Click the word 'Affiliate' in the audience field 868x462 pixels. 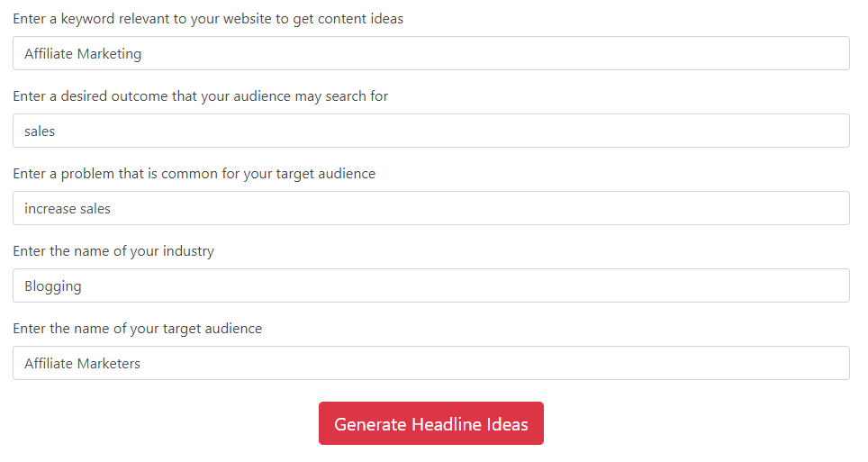click(49, 364)
